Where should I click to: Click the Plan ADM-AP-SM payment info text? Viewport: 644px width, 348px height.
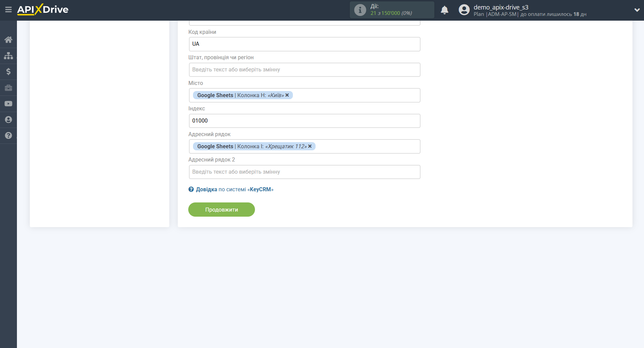point(530,14)
